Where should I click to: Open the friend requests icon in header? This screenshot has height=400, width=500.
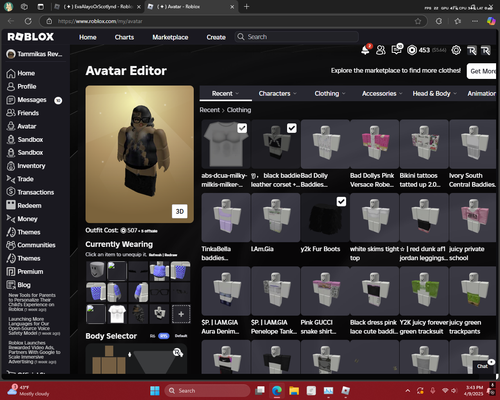(381, 50)
